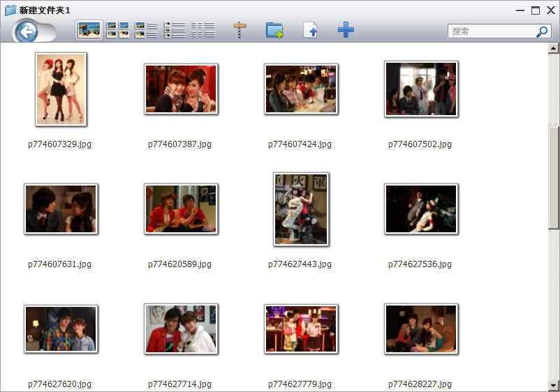Screen dimensions: 560x392
Task: Click the file name p774627779.jpg
Action: 300,384
